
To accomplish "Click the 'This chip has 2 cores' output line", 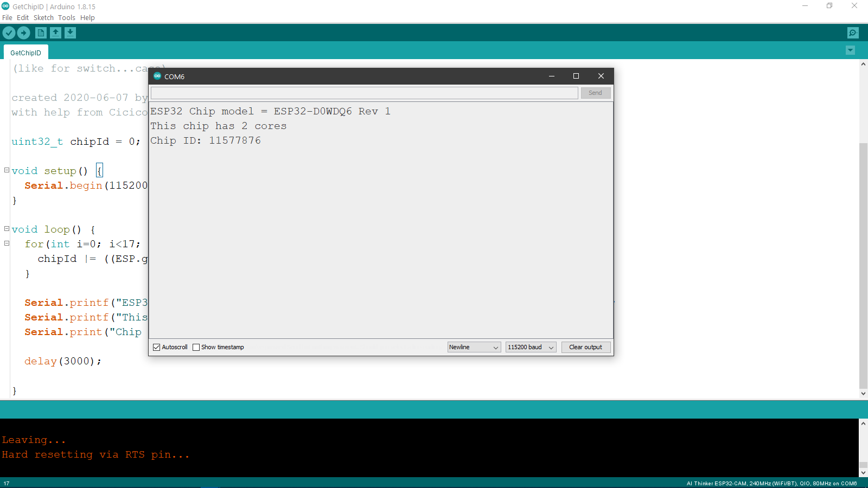I will (218, 126).
